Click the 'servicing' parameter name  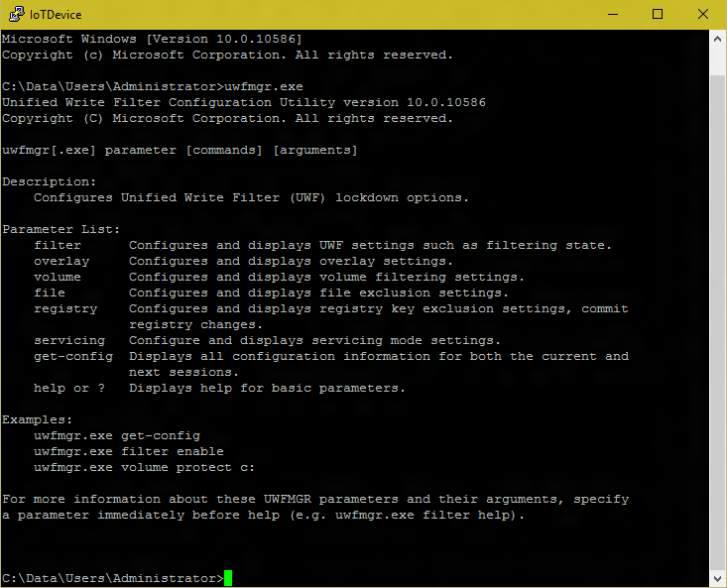coord(69,340)
